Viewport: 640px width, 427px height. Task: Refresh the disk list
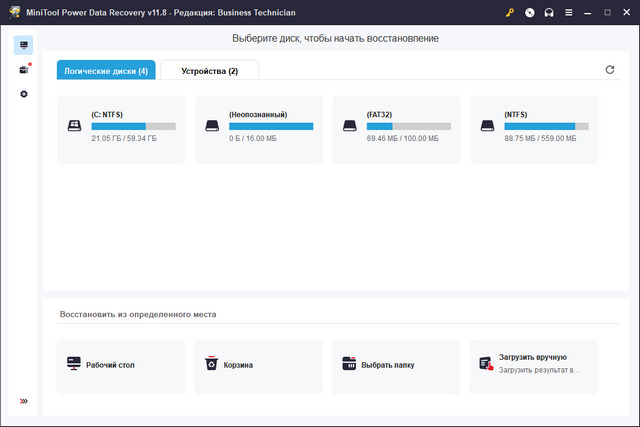click(610, 70)
